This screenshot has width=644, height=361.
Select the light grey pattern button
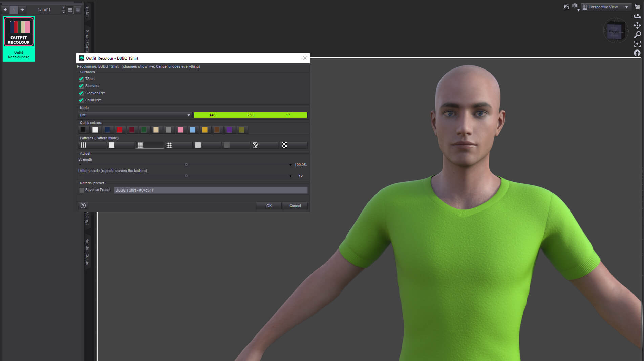(207, 145)
